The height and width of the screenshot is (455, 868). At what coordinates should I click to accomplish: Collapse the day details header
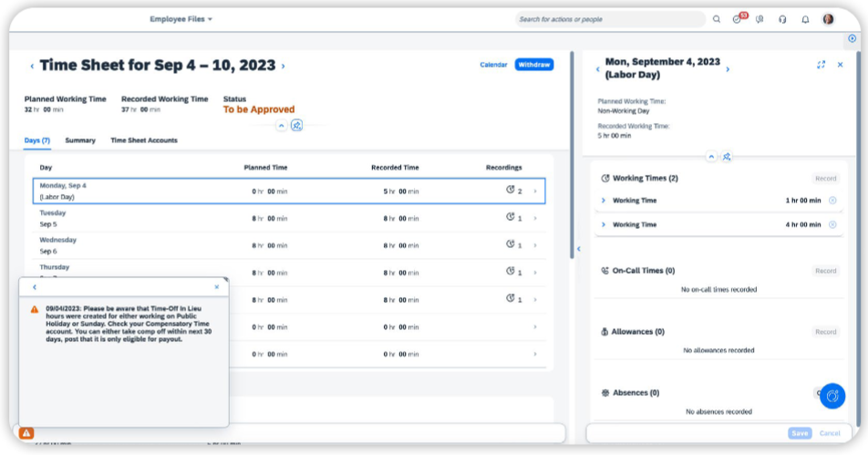[711, 157]
